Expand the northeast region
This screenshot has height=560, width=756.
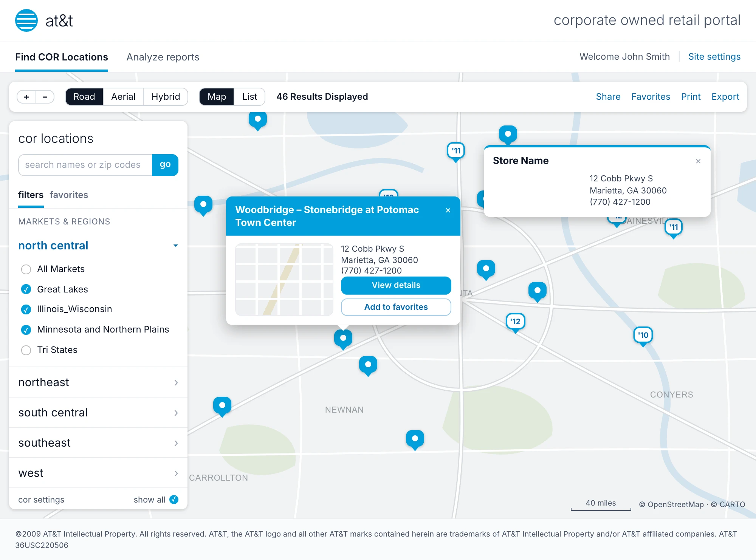click(98, 382)
